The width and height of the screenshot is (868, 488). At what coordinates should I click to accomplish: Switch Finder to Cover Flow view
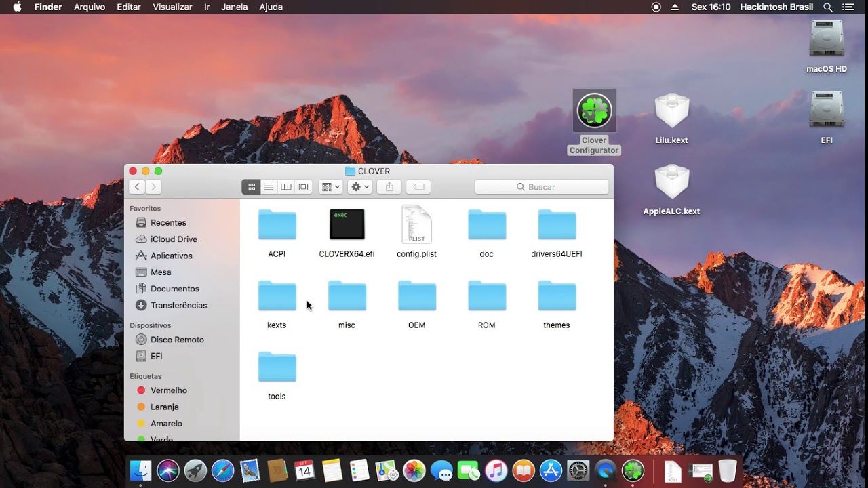click(304, 186)
